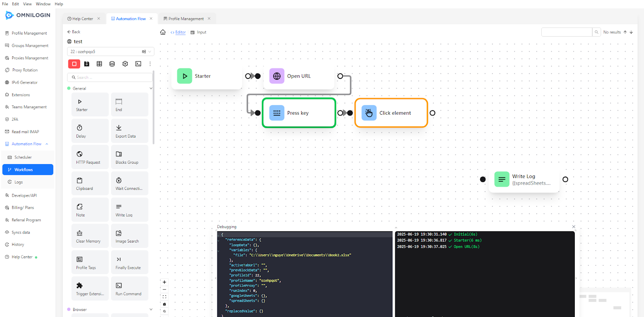The width and height of the screenshot is (644, 317).
Task: Open the profile dropdown showing ozehpqo5
Action: point(110,51)
